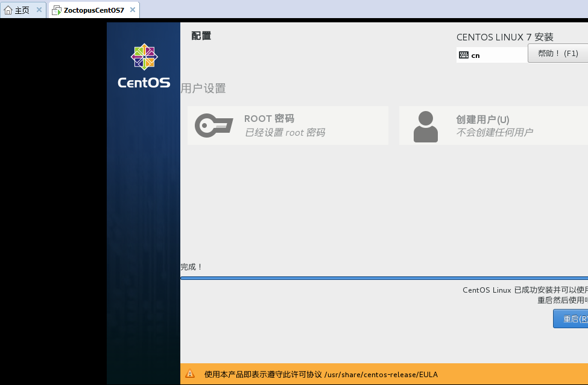Open the ROOT 密码 option
588x385 pixels.
point(288,126)
